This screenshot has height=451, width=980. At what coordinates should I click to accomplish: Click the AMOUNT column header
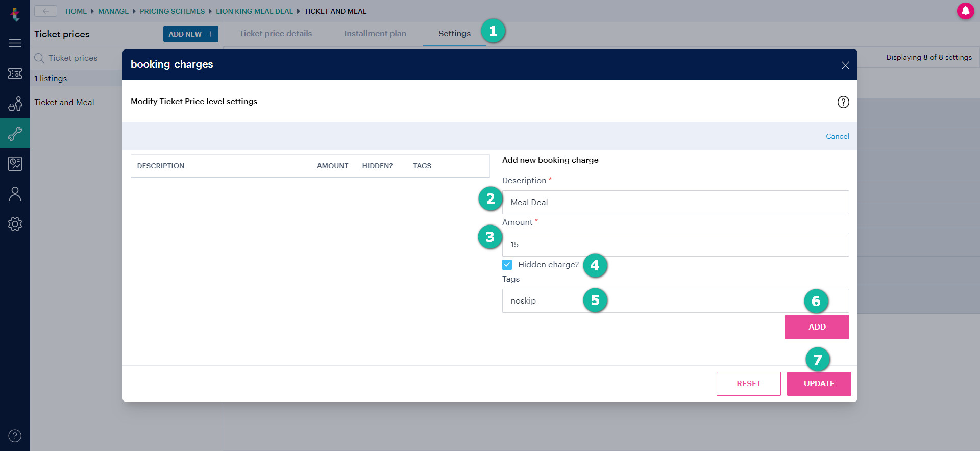(332, 166)
